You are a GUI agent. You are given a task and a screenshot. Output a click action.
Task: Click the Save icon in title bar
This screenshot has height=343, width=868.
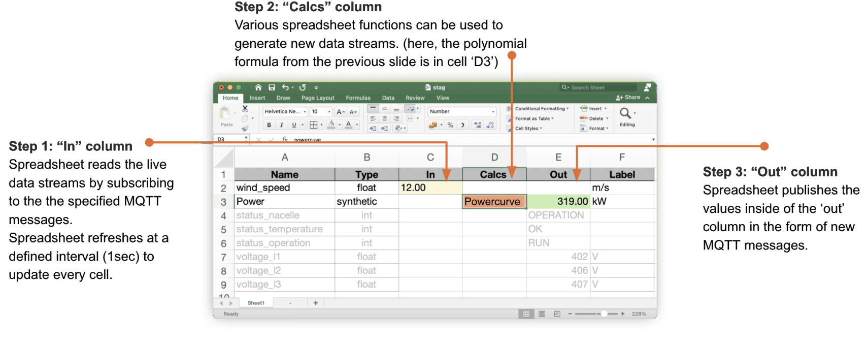click(x=272, y=87)
